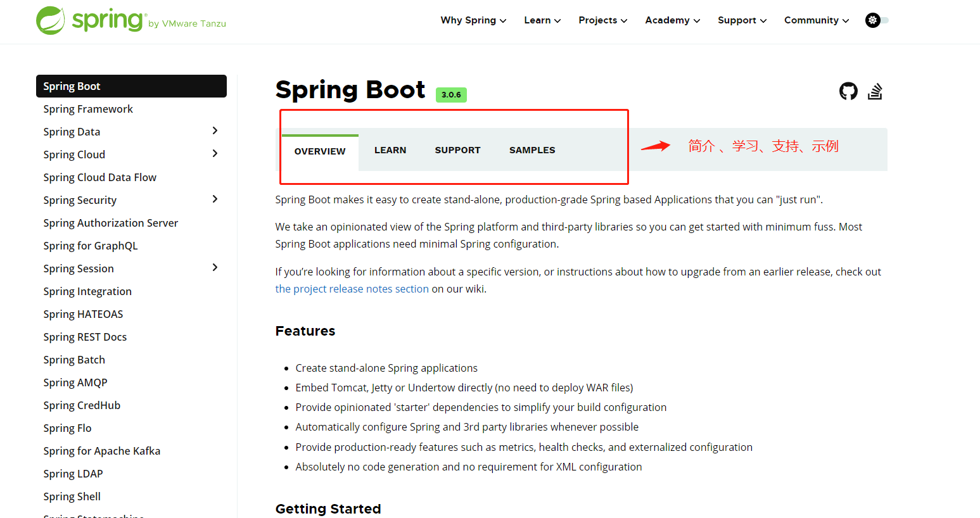Switch to the SUPPORT tab
The image size is (980, 518).
[x=457, y=150]
